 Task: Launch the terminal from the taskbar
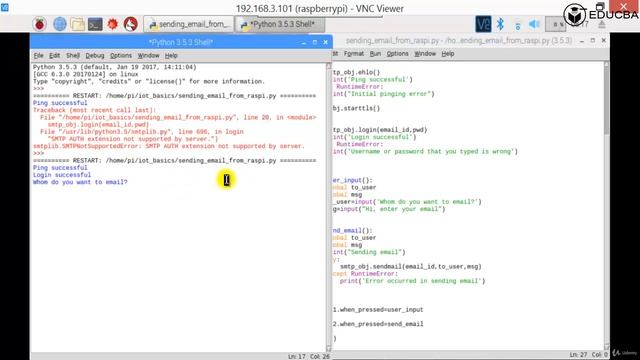(95, 24)
